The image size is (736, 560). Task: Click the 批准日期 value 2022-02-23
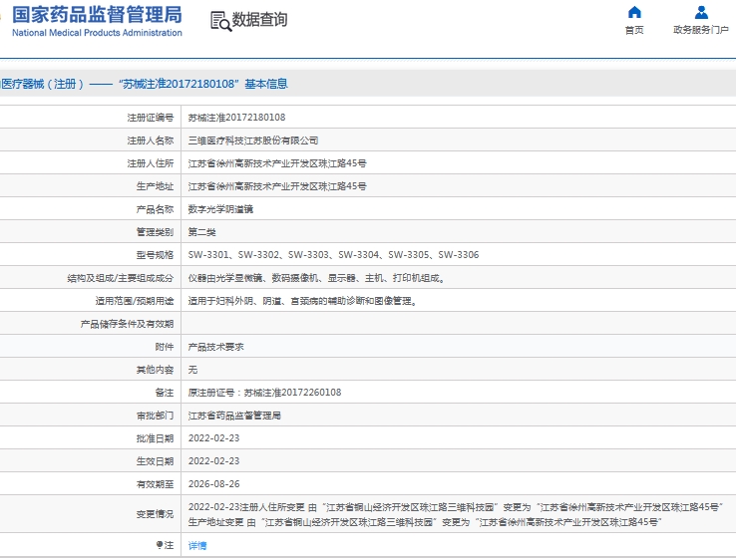213,438
